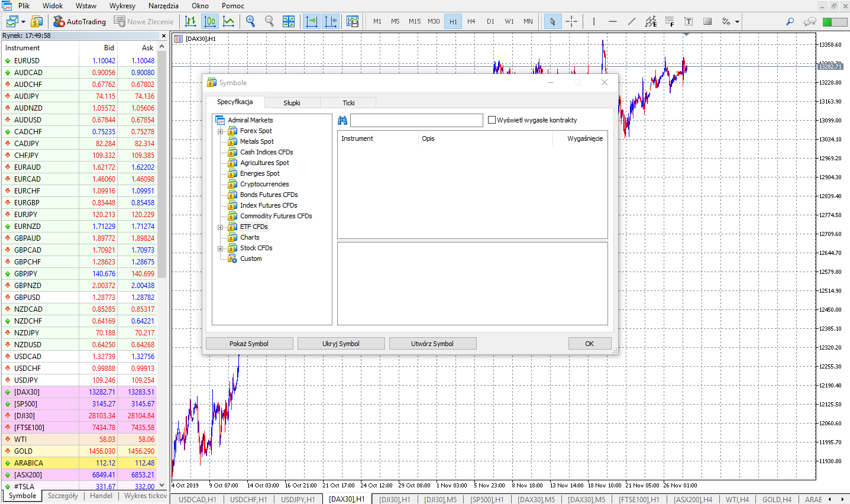Open the search magnifier icon
850x504 pixels.
coord(790,21)
